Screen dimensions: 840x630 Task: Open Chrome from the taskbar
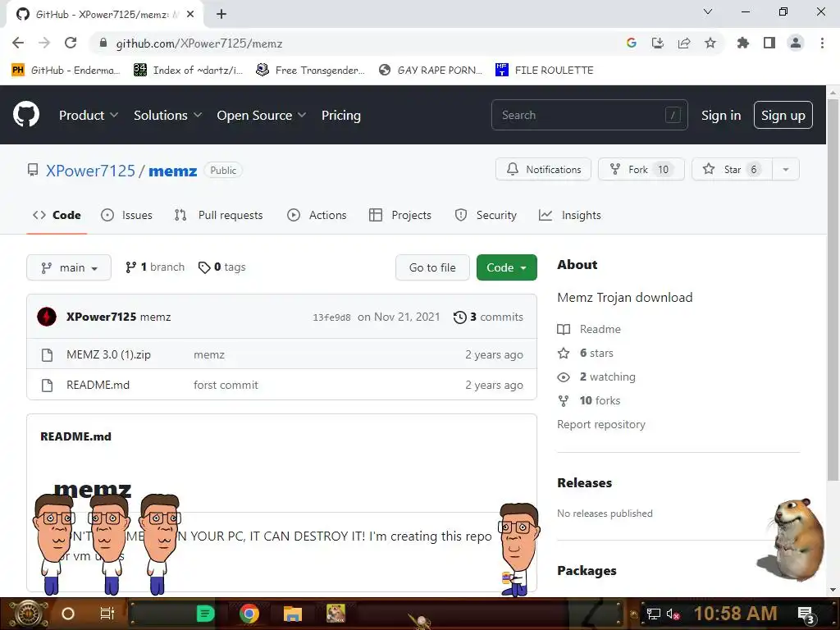point(249,614)
